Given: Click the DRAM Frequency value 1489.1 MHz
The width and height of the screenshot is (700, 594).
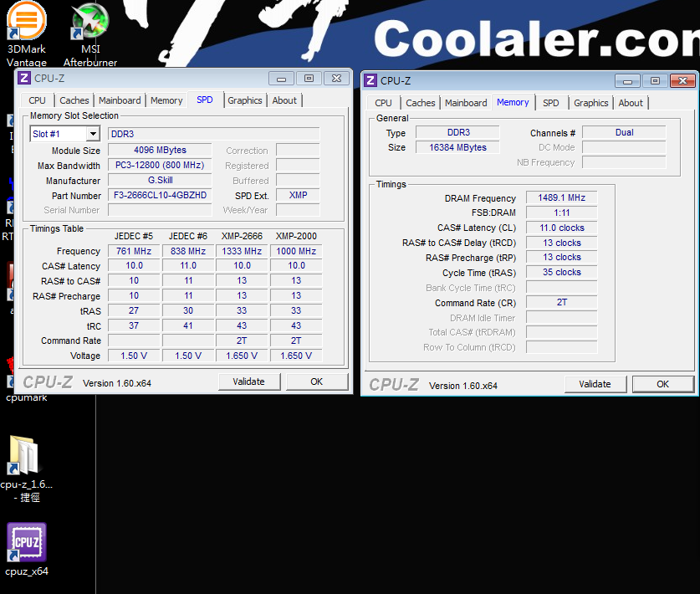Looking at the screenshot, I should pos(562,197).
